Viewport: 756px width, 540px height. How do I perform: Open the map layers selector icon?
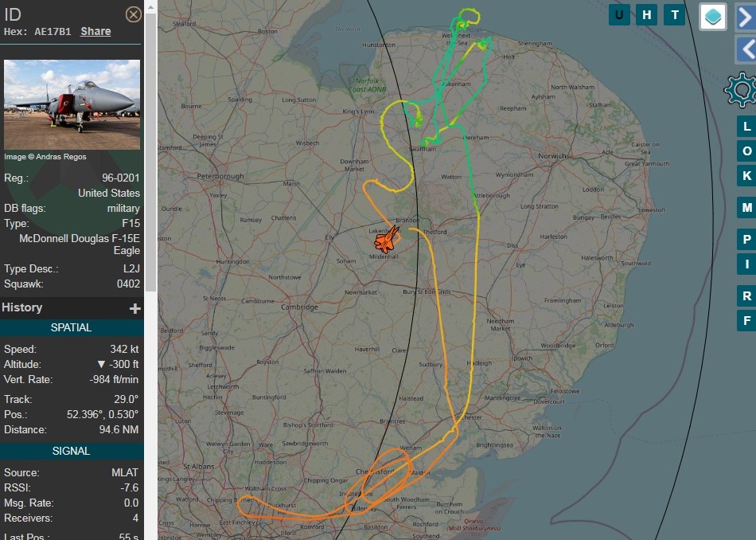coord(712,17)
